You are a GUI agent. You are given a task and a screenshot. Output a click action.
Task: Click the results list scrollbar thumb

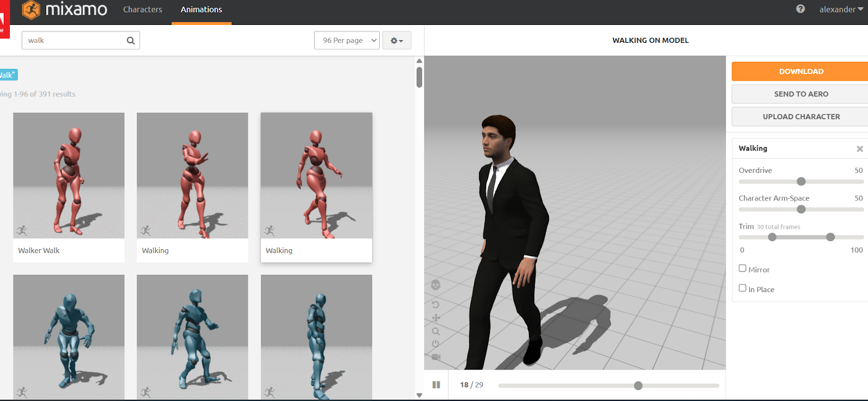coord(419,77)
